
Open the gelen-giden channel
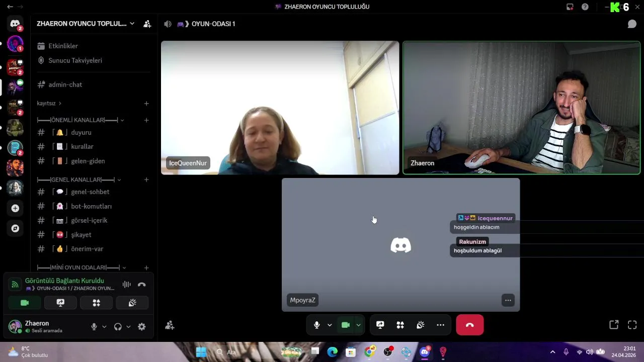(x=93, y=161)
